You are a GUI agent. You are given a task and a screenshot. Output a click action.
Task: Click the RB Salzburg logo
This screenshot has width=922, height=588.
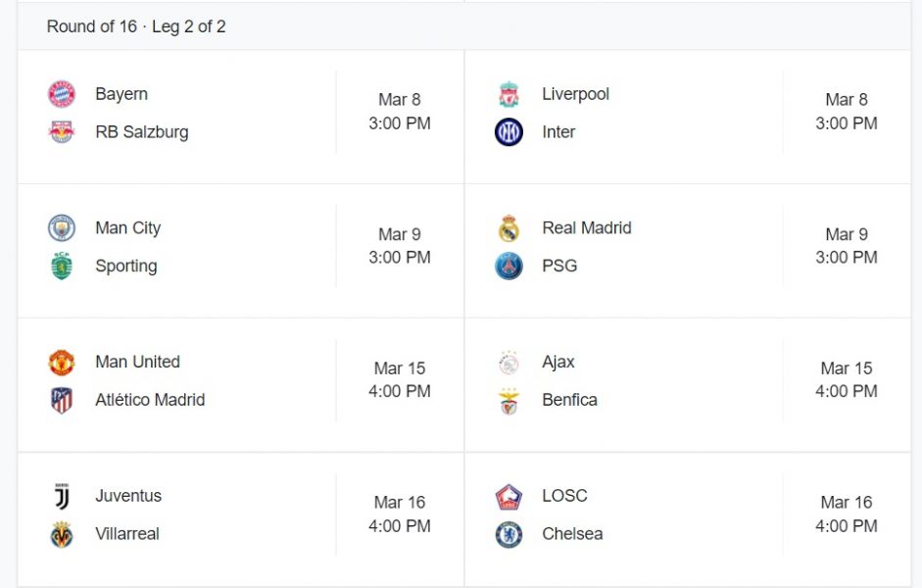(x=62, y=132)
